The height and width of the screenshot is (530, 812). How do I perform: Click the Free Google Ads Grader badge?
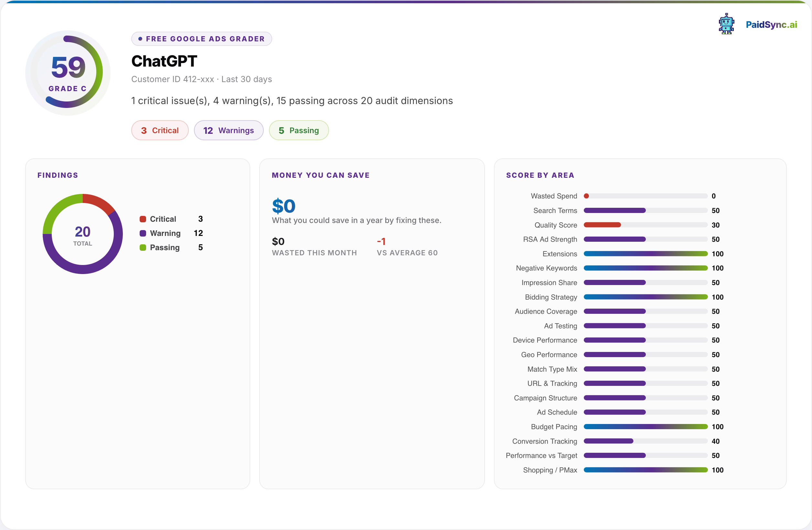[201, 39]
